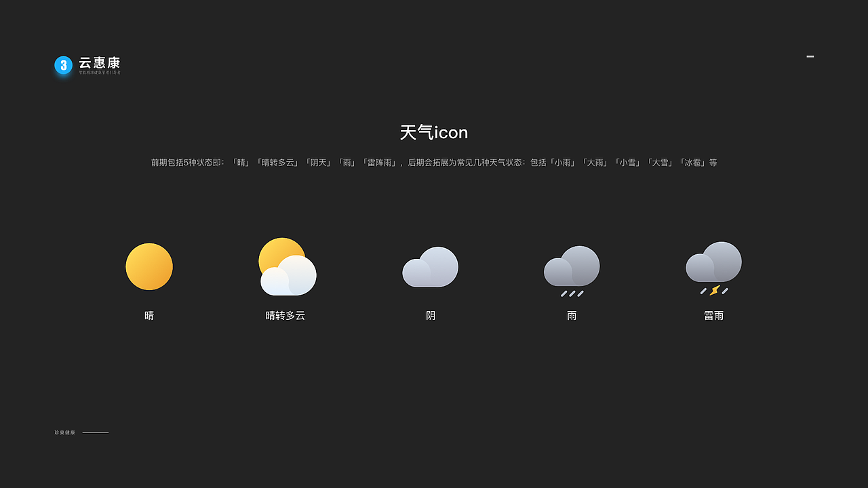Click the description paragraph about weather states

coord(434,163)
